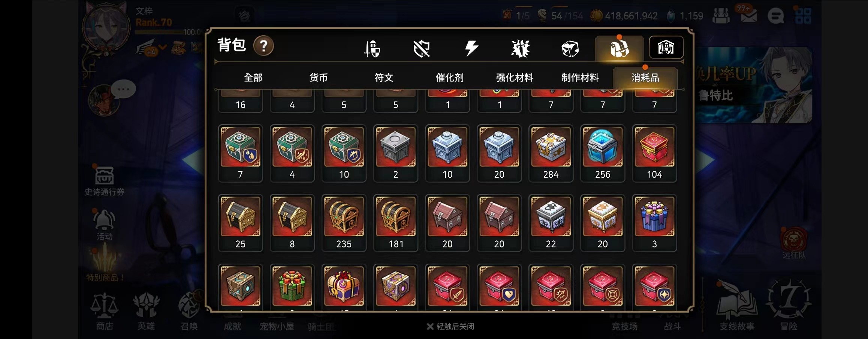Switch to the 全部 tab
Viewport: 868px width, 339px height.
pos(253,78)
